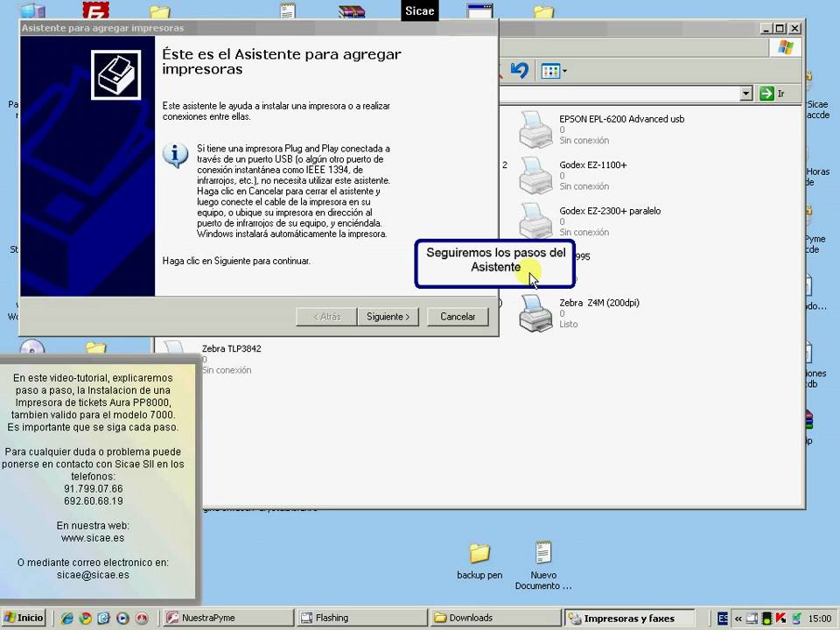Screen dimensions: 840x630
Task: Open the FileZilla desktop icon
Action: click(x=96, y=10)
